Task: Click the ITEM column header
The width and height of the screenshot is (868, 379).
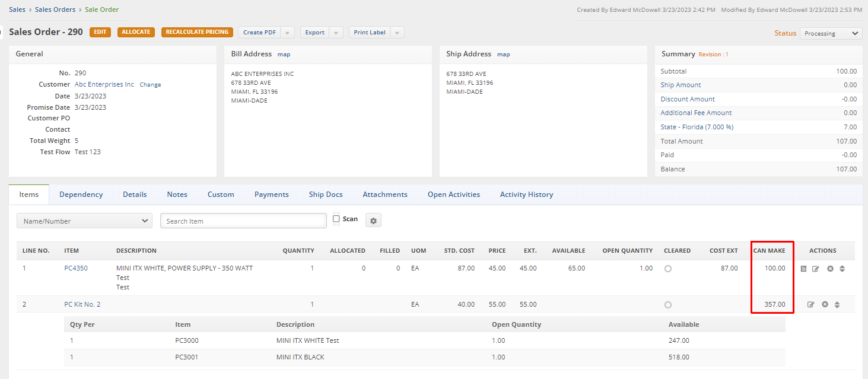Action: coord(71,251)
